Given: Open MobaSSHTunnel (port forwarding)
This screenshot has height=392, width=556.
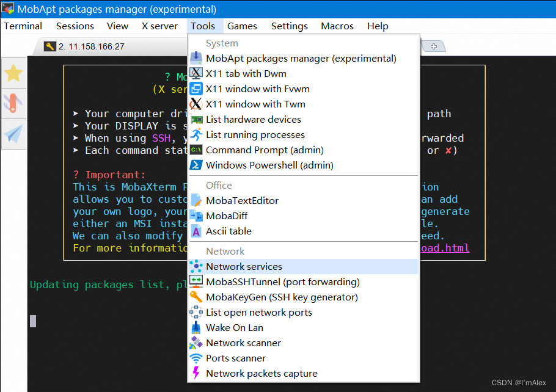Looking at the screenshot, I should coord(304,281).
